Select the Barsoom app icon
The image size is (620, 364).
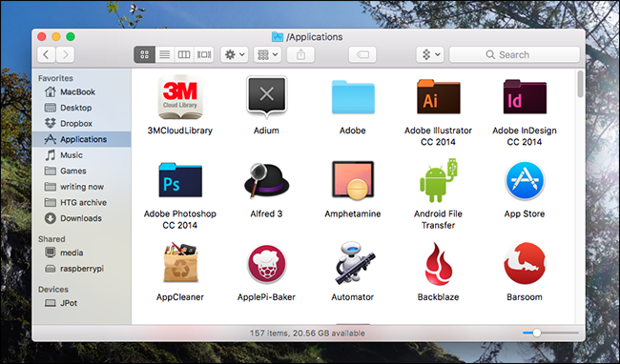(525, 263)
